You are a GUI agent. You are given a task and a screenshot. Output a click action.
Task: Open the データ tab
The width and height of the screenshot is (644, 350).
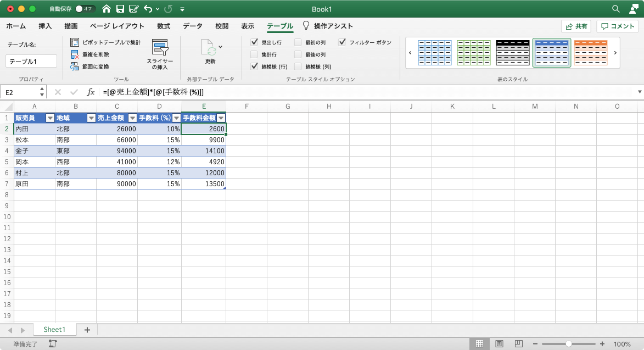click(193, 26)
